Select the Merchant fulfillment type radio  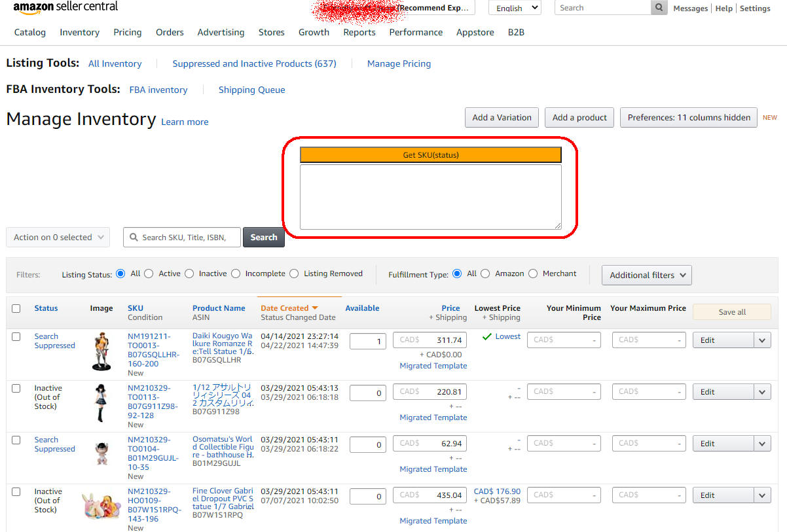coord(533,274)
